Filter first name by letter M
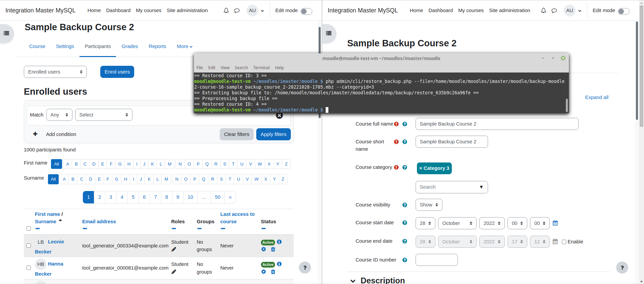644x284 pixels. 170,164
